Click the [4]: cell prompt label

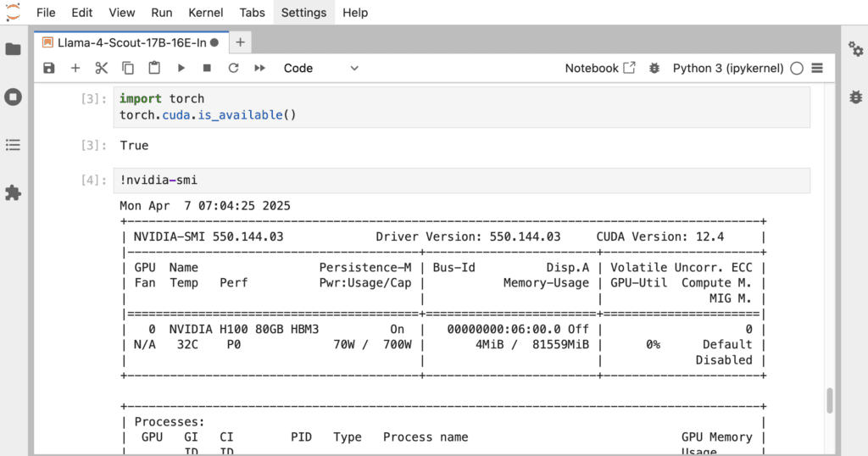[x=93, y=181]
